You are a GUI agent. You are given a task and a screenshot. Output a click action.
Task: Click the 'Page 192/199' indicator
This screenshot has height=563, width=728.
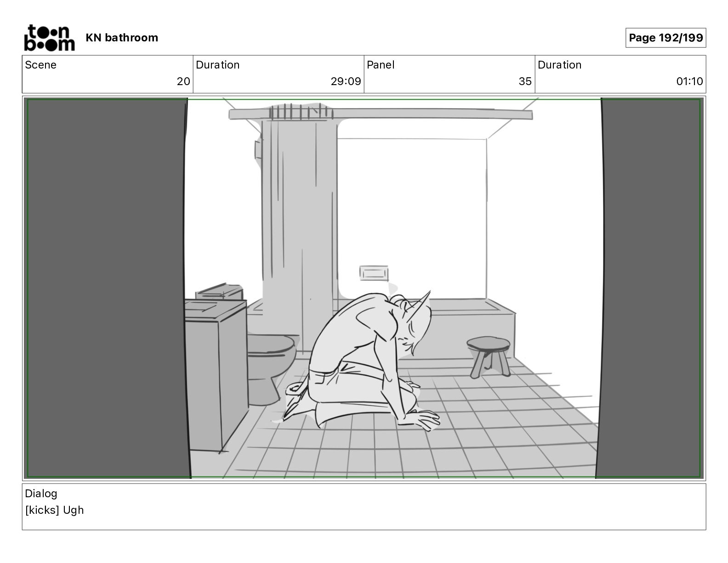click(x=665, y=38)
